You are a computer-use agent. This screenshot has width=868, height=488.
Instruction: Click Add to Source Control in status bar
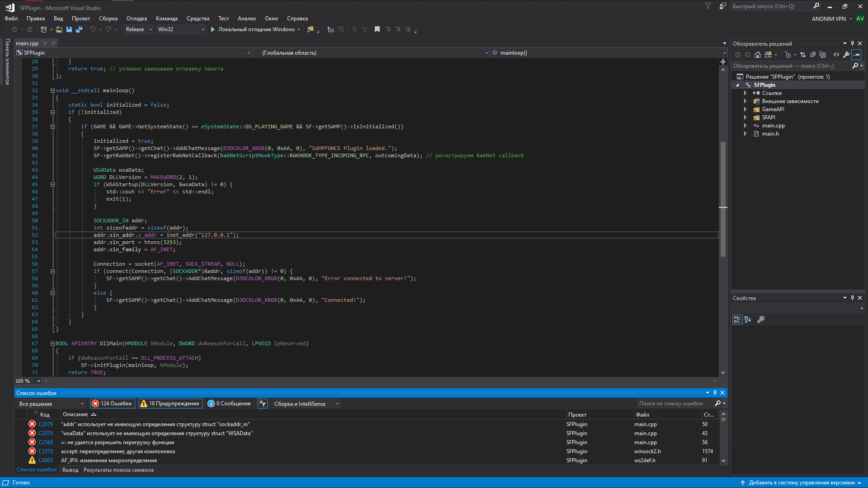click(802, 483)
